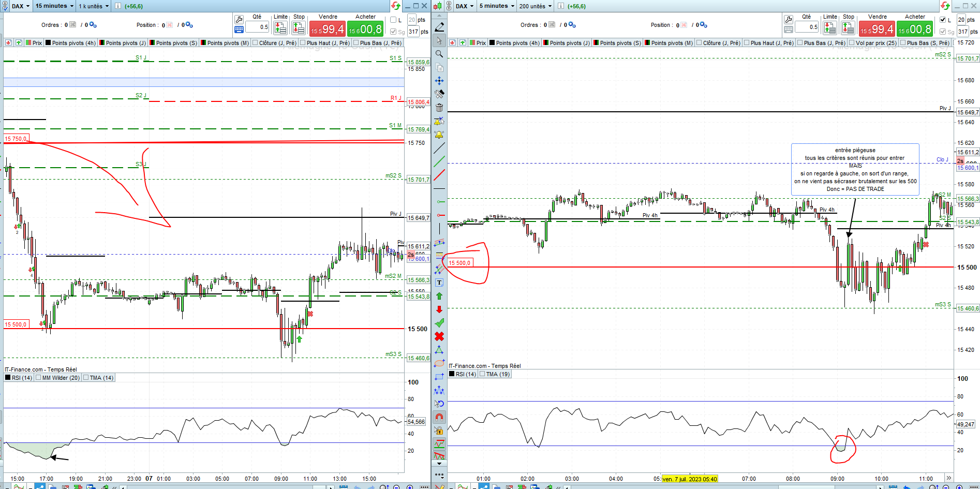The width and height of the screenshot is (980, 489).
Task: Select the red trend line tool
Action: tap(439, 175)
